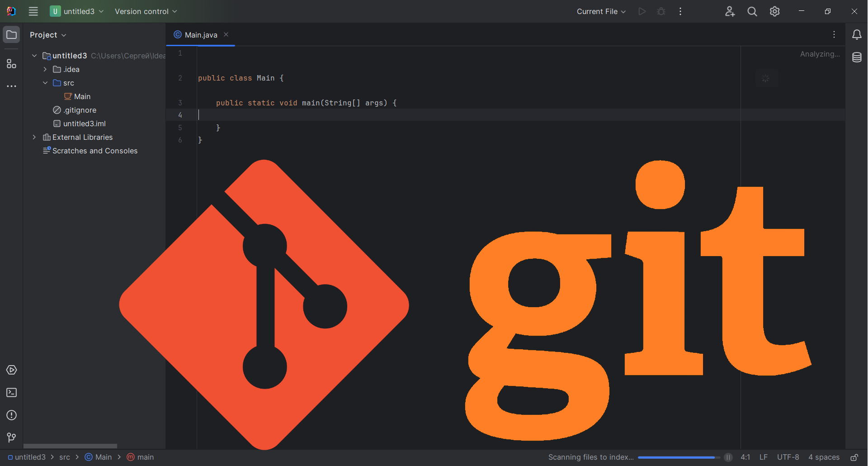Expand the .idea folder

tap(45, 69)
